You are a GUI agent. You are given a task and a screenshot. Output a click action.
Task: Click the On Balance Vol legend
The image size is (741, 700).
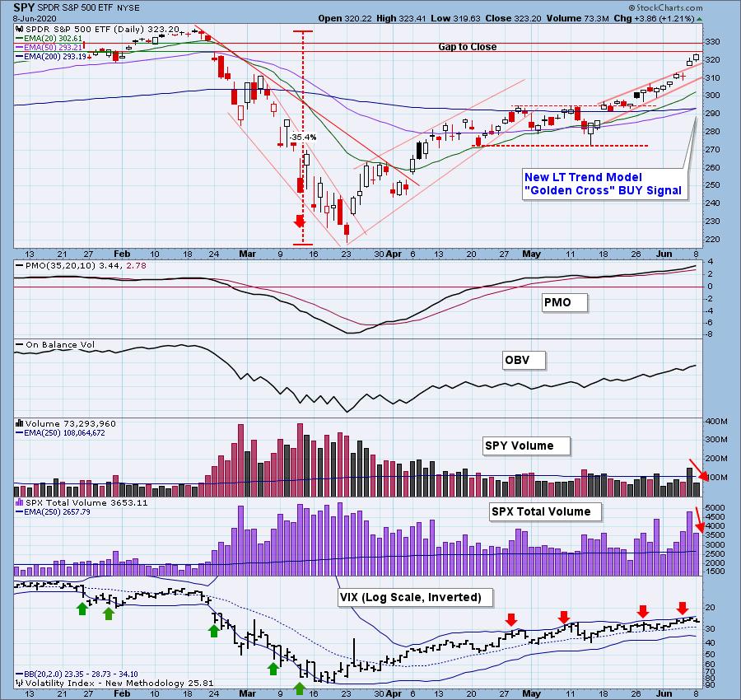(x=60, y=344)
